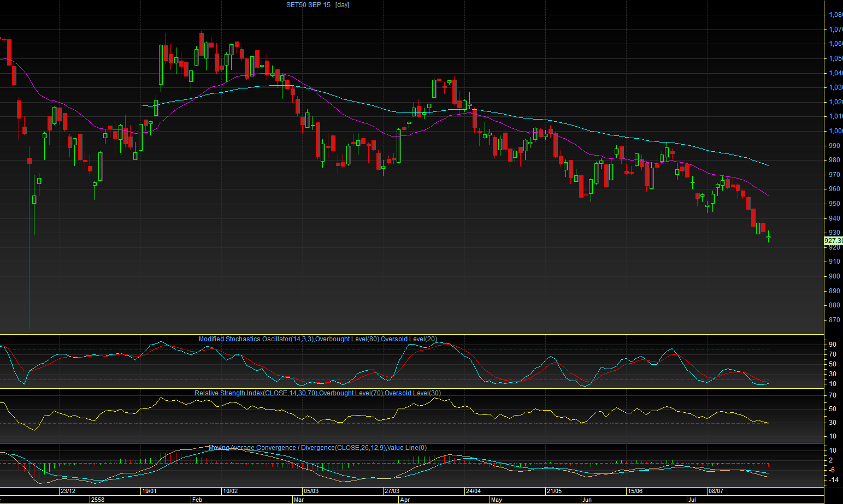Image resolution: width=843 pixels, height=504 pixels.
Task: Click the 08/07 date marker
Action: click(716, 491)
